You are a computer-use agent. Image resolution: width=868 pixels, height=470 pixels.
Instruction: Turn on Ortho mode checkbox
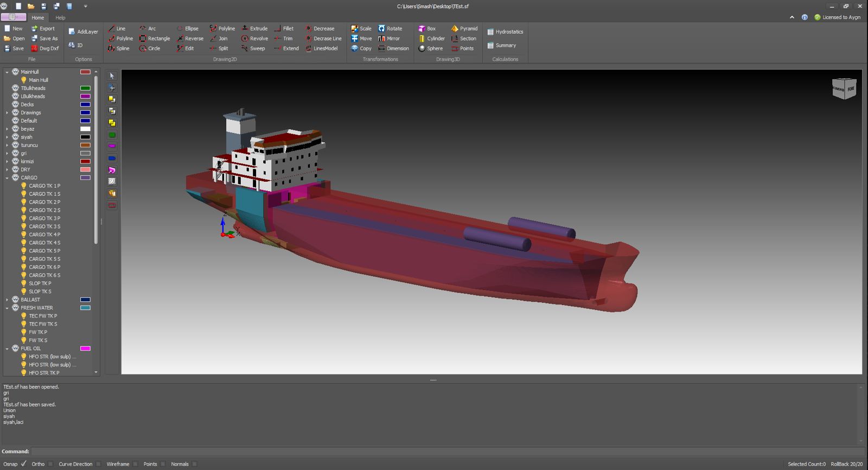click(50, 464)
